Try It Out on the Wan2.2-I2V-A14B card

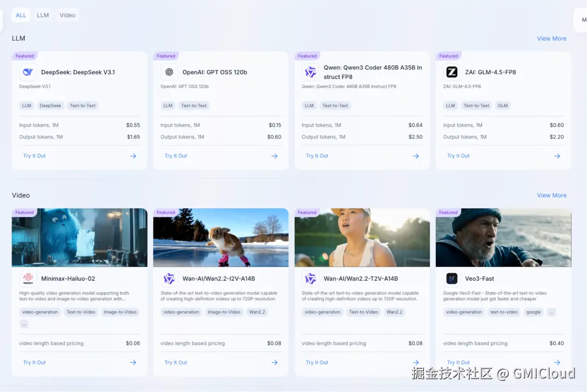tap(176, 363)
